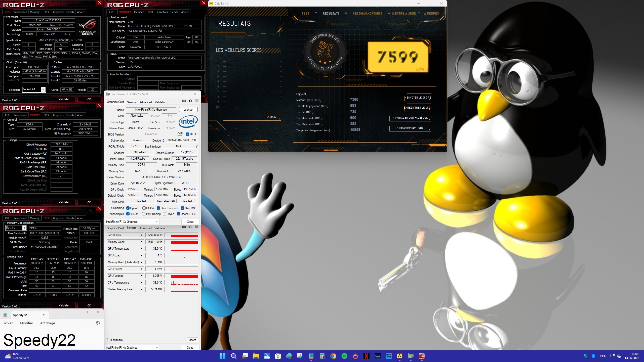Expand the GPU Clock sensor dropdown
644x362 pixels.
(141, 235)
